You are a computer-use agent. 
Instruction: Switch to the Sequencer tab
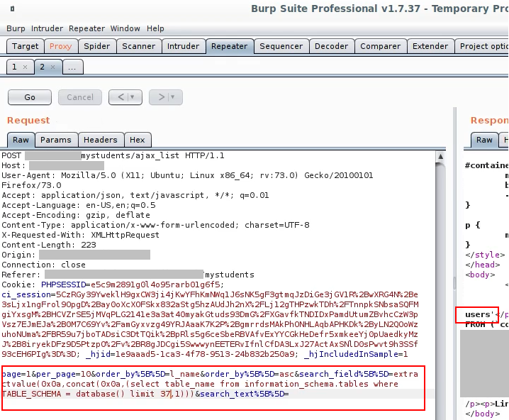pos(281,46)
